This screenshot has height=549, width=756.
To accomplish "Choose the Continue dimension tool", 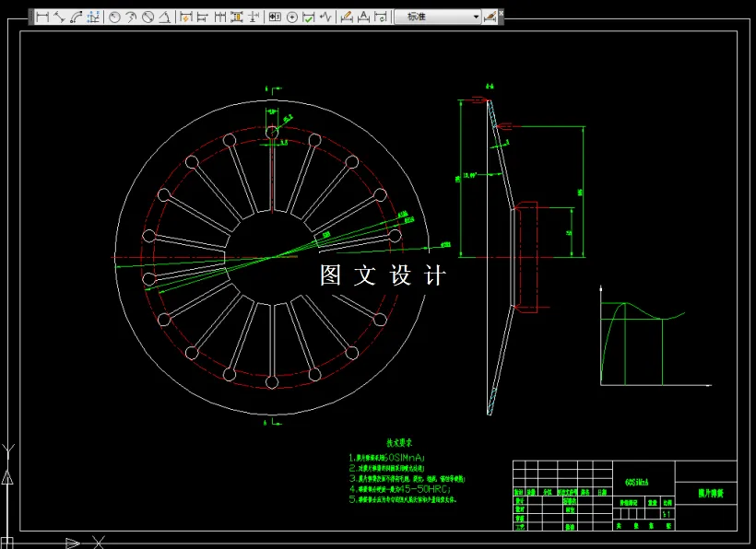I will coord(219,17).
